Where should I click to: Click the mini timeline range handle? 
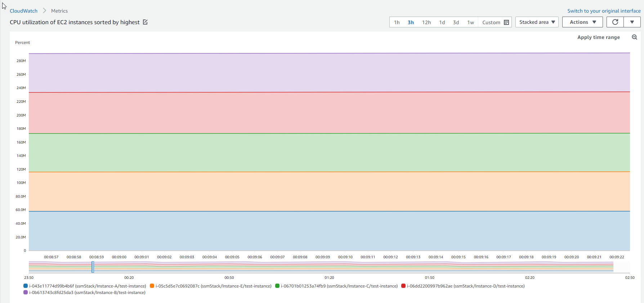click(x=93, y=267)
